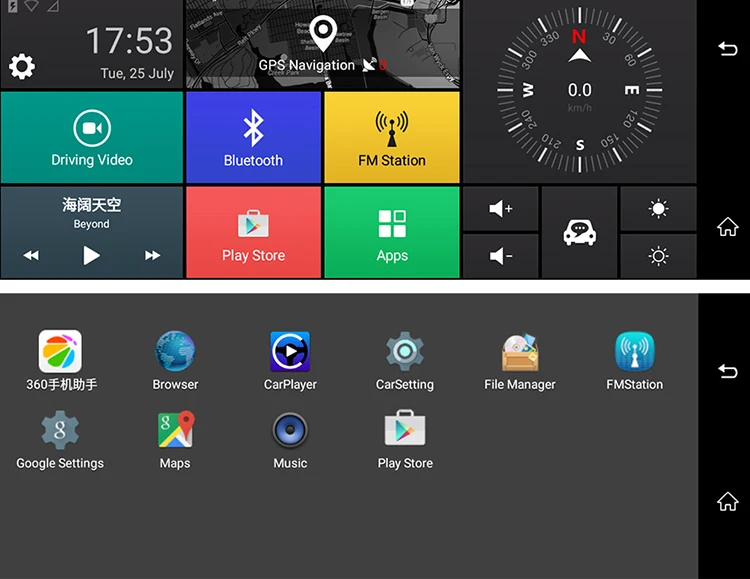
Task: Open GPS Navigation map tile
Action: point(322,45)
